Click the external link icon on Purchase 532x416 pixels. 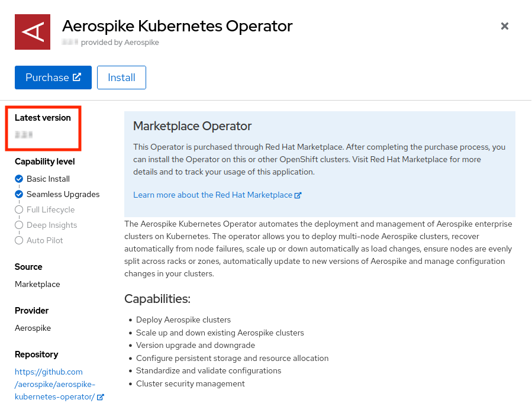[x=77, y=78]
